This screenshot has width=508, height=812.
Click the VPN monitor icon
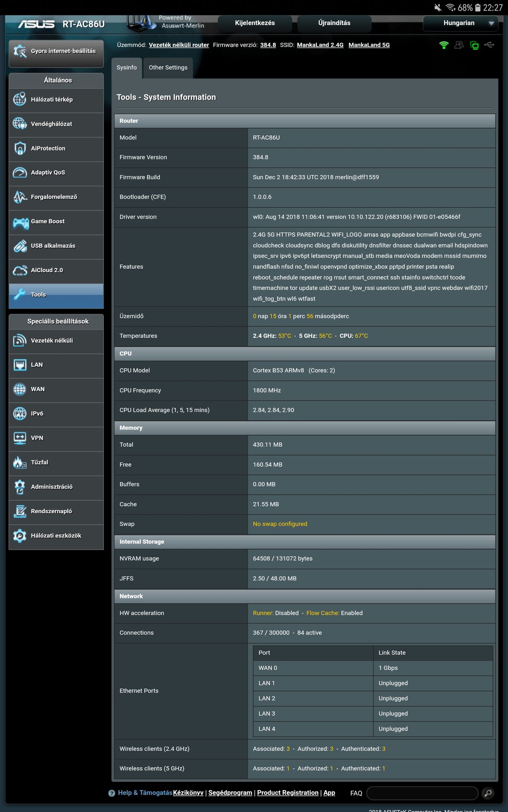[x=20, y=438]
